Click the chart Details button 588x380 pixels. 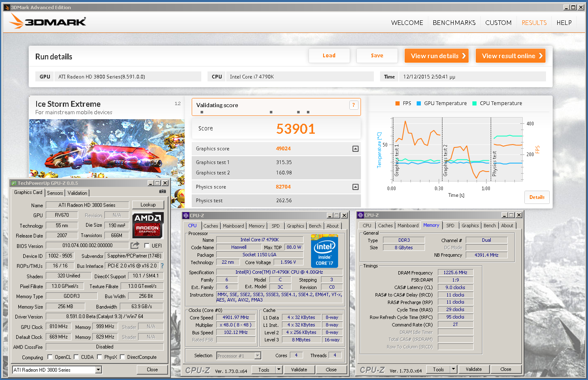537,197
